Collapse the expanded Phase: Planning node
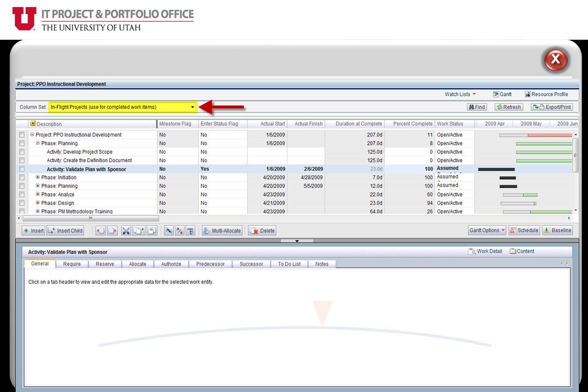This screenshot has width=588, height=392. pos(38,143)
